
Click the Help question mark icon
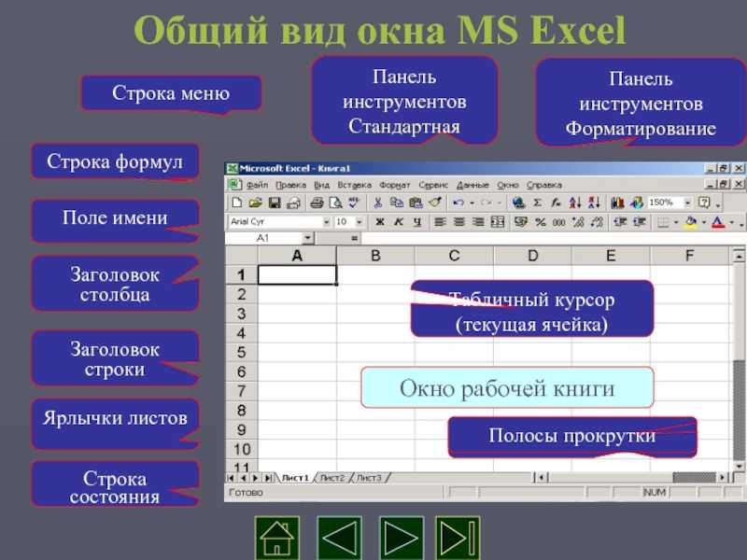click(704, 203)
